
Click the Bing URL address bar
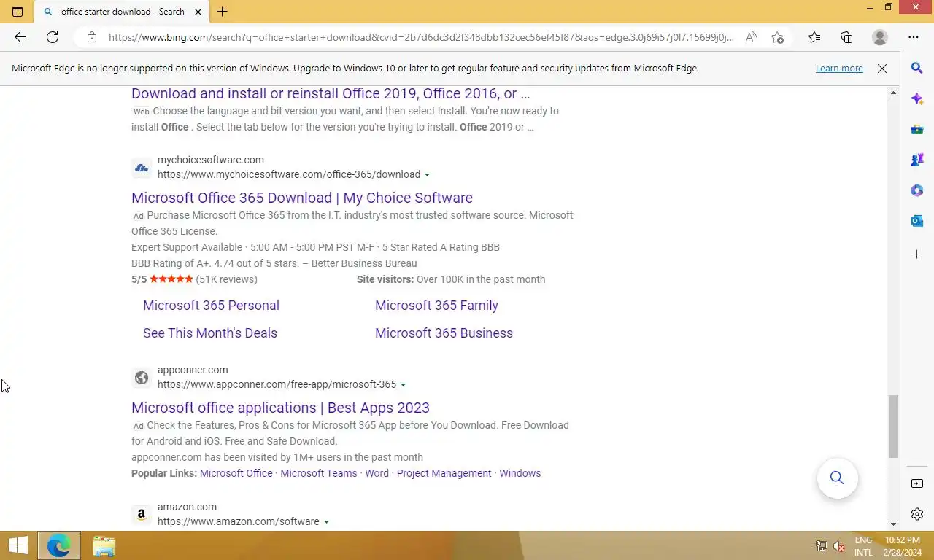click(421, 37)
